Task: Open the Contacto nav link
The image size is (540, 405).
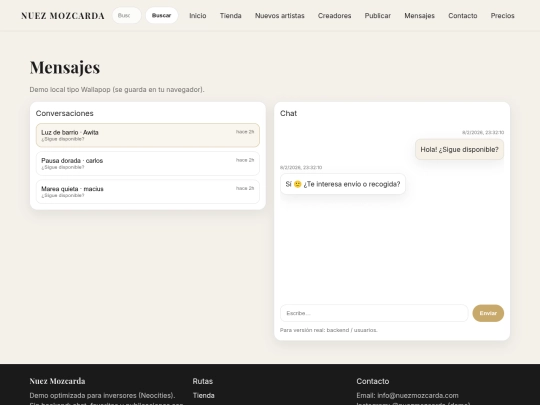Action: [463, 16]
